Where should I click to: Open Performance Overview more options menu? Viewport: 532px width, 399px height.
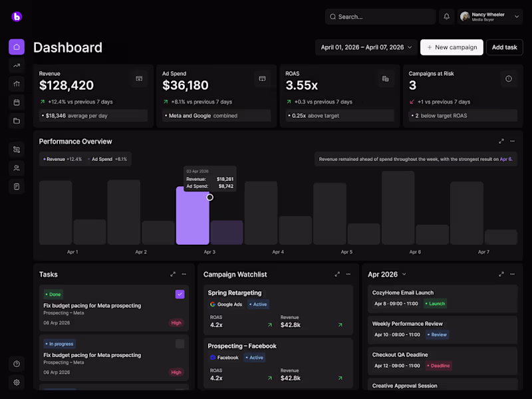(512, 141)
